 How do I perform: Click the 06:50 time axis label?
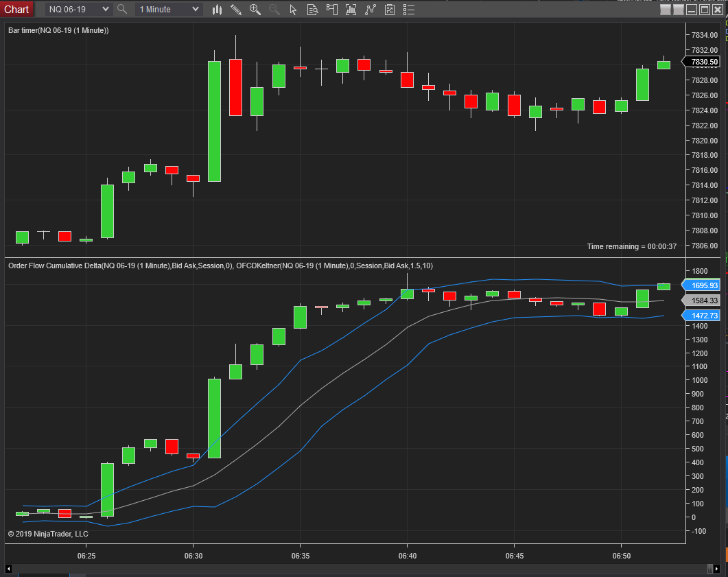[621, 556]
